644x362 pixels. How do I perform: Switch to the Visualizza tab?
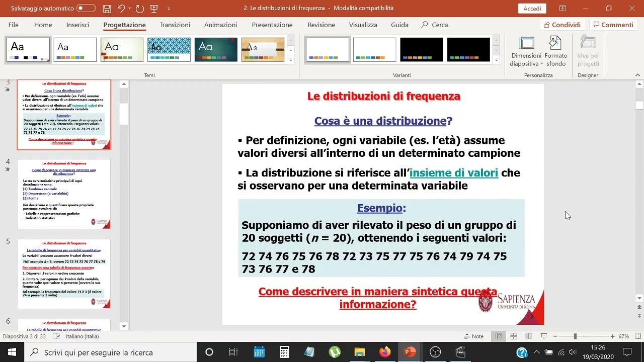363,25
